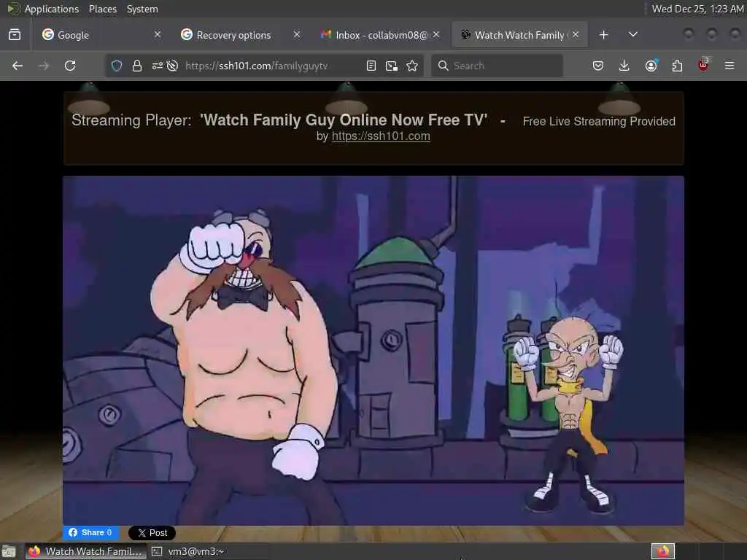The width and height of the screenshot is (747, 560).
Task: Reload the current page
Action: 70,66
